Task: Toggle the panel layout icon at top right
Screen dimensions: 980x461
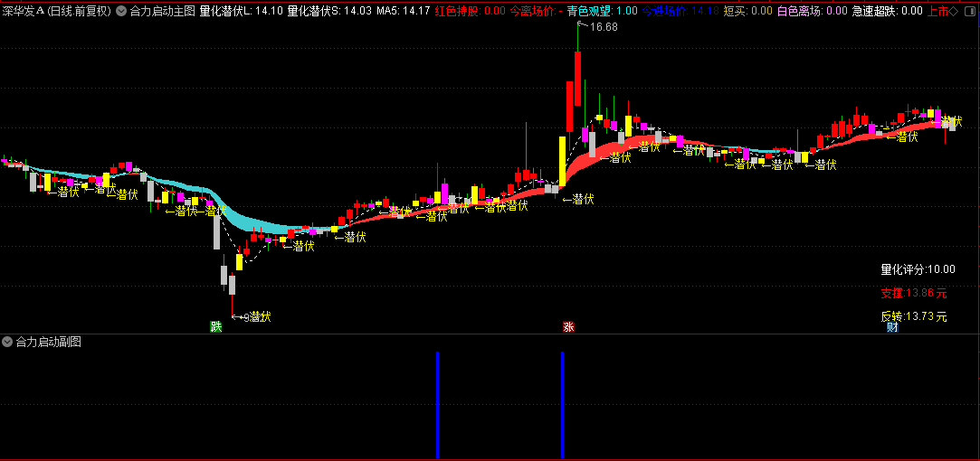Action: pyautogui.click(x=968, y=11)
